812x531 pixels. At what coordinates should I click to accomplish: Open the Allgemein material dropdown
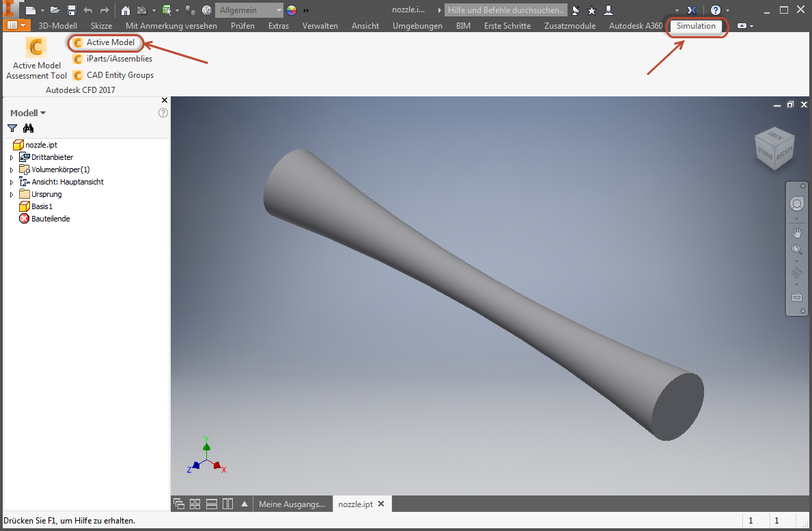(249, 10)
